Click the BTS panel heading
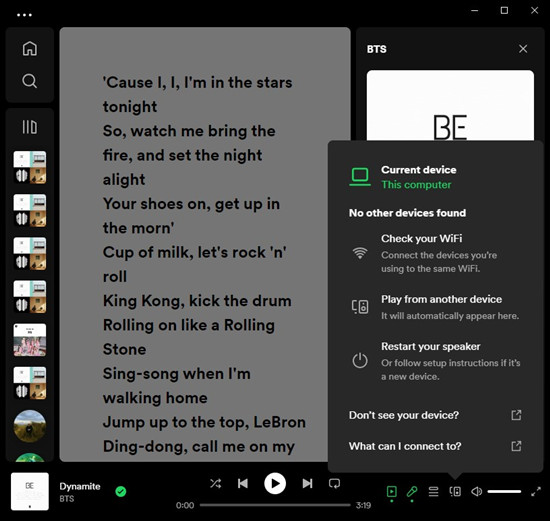 [376, 49]
